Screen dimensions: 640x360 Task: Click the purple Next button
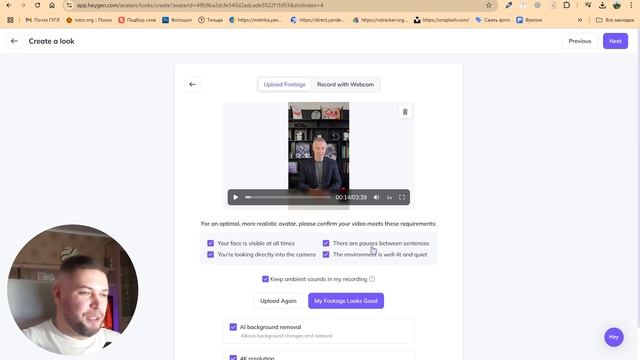615,41
